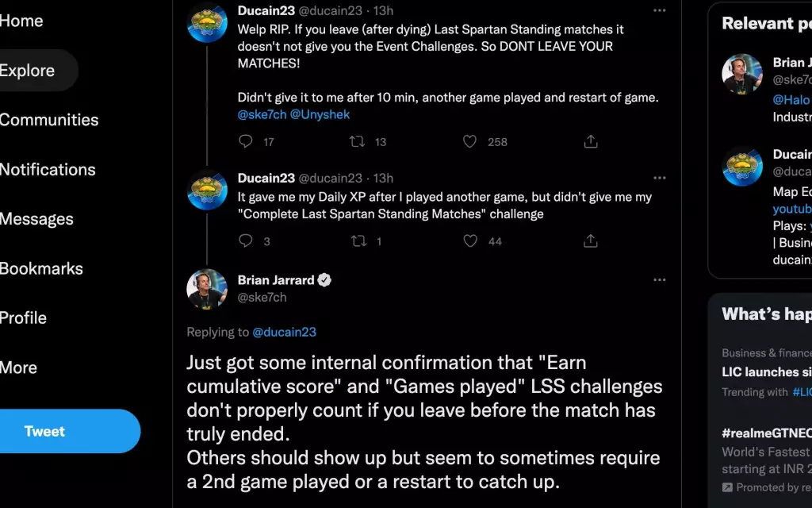This screenshot has width=812, height=508.
Task: Reply to the first Ducain23 tweet
Action: pyautogui.click(x=246, y=141)
